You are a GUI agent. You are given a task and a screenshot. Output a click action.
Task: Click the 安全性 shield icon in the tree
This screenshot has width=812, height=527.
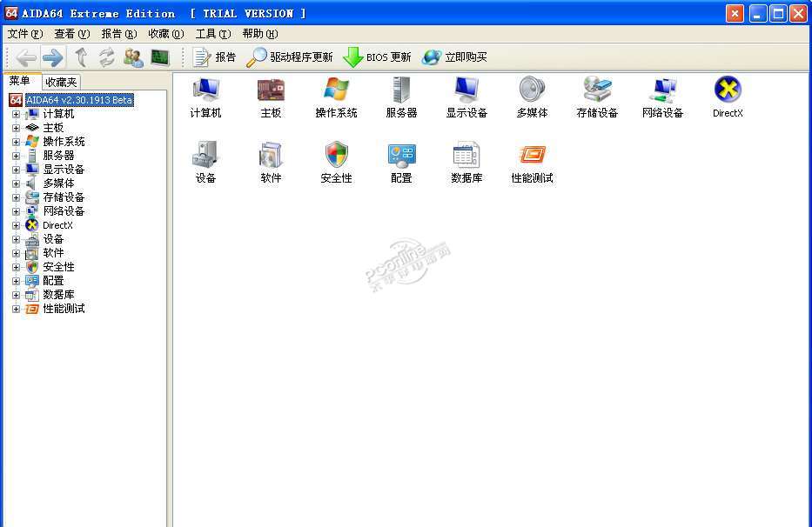click(32, 267)
